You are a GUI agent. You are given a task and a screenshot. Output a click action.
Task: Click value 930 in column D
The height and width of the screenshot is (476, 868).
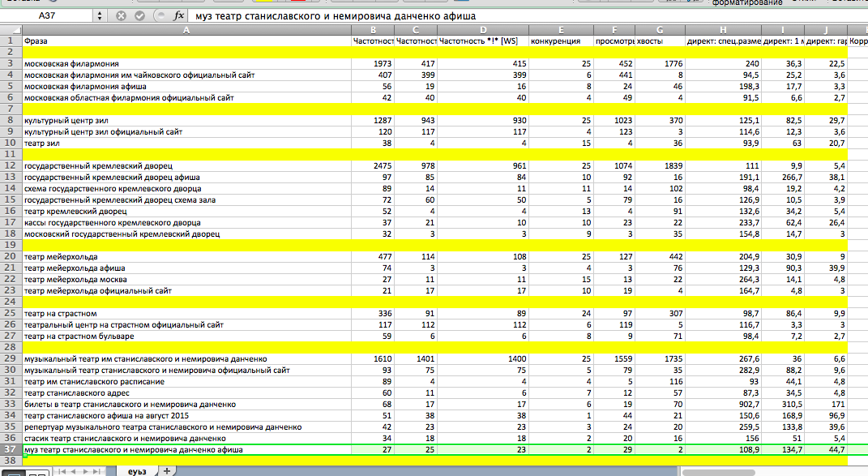[x=483, y=120]
